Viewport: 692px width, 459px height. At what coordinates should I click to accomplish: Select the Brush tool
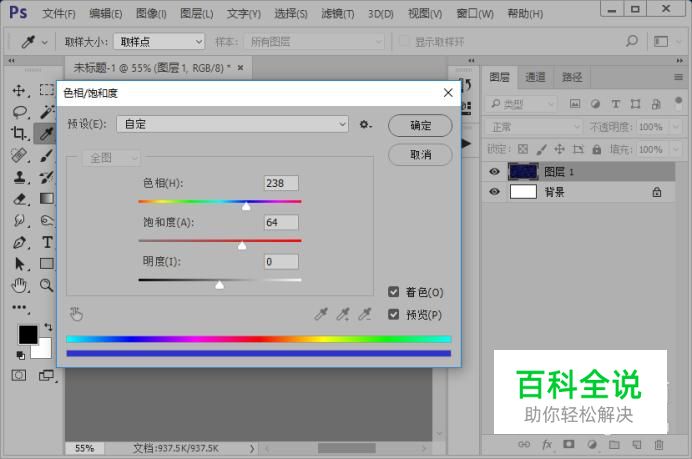47,155
